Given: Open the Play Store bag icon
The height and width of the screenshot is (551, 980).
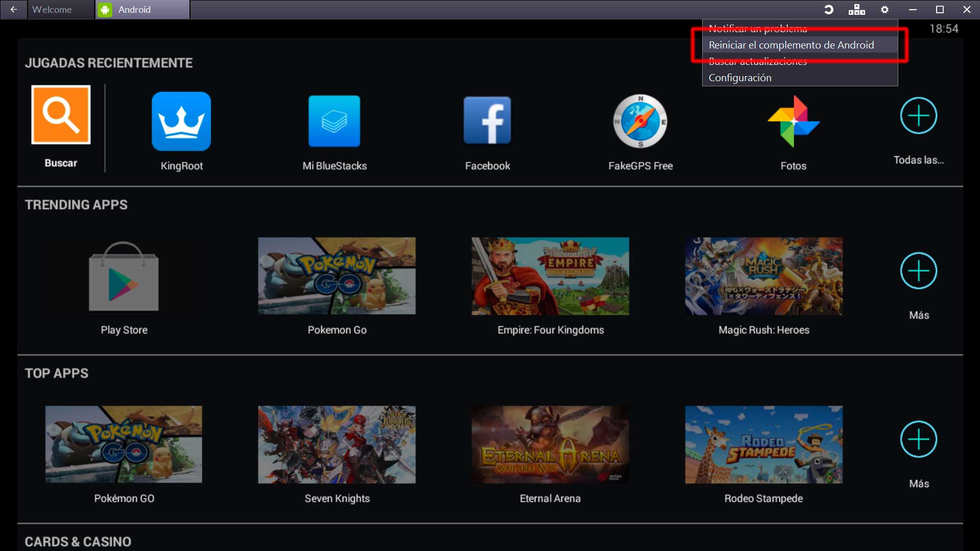Looking at the screenshot, I should pyautogui.click(x=124, y=276).
